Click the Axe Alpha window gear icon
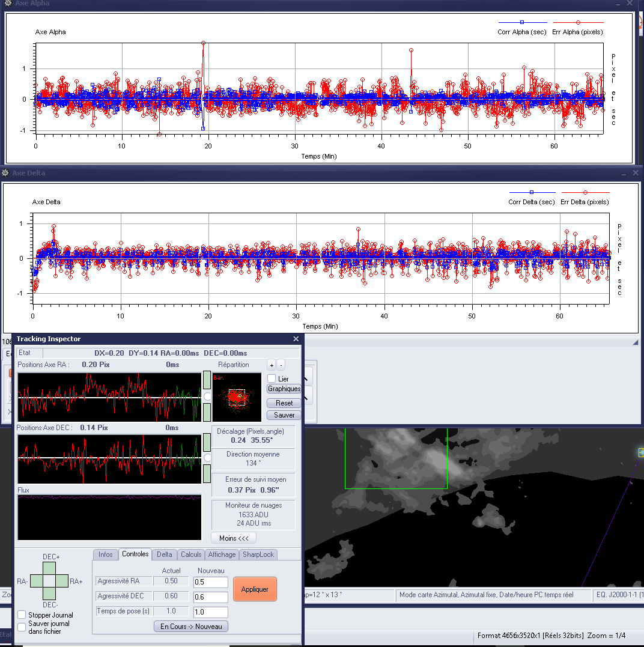The image size is (644, 647). coord(7,4)
